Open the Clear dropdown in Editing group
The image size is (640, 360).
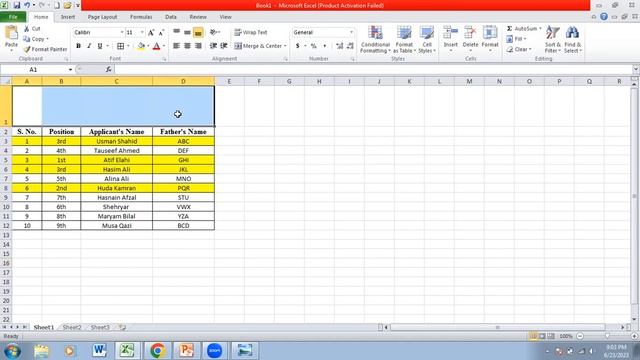click(x=519, y=49)
